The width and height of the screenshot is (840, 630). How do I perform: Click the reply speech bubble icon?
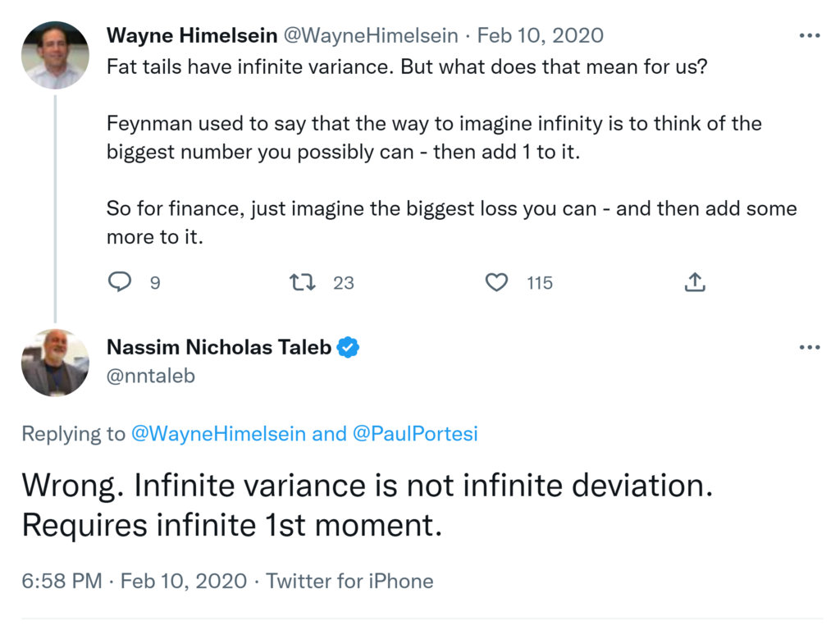[120, 282]
